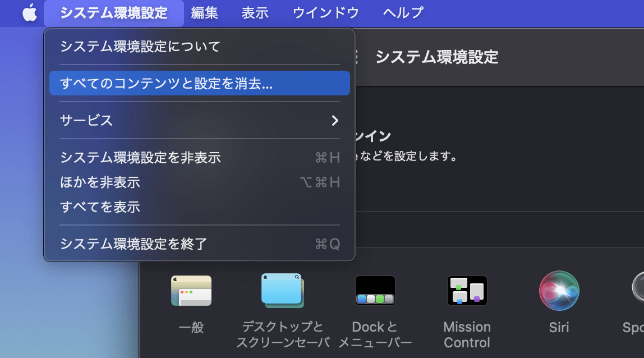Choose システム環境設定について from the menu
644x358 pixels.
click(x=200, y=47)
